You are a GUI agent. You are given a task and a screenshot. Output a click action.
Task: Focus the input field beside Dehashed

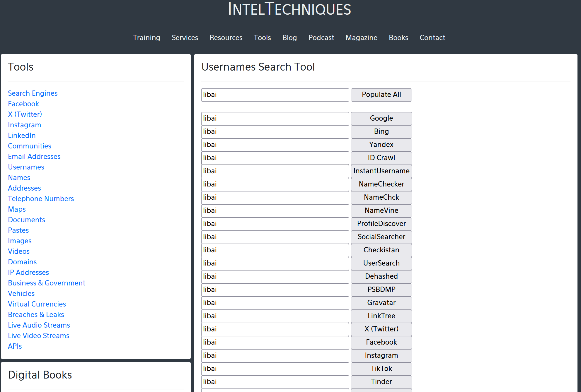(275, 277)
